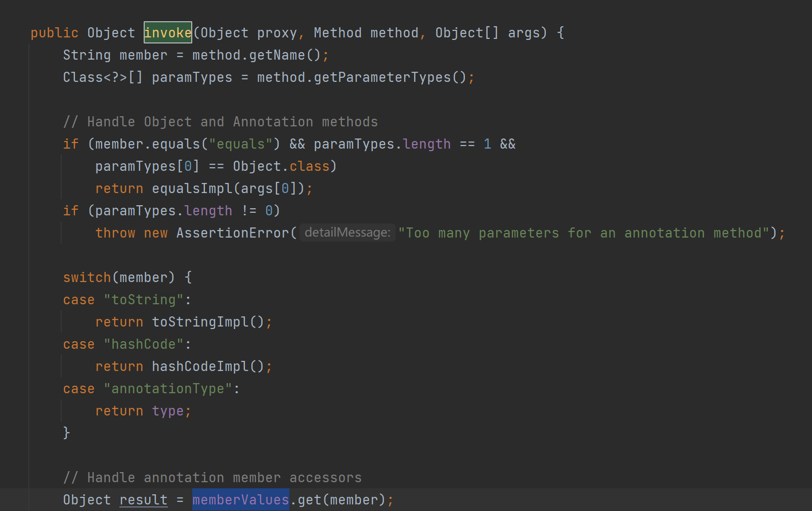Click the equalsImpl method call
Image resolution: width=812 pixels, height=511 pixels.
[x=192, y=189]
